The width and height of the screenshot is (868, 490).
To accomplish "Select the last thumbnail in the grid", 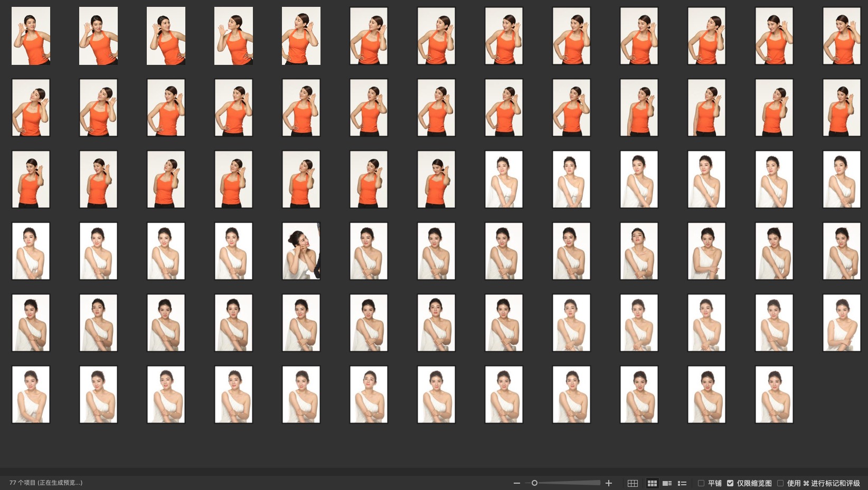I will (774, 395).
